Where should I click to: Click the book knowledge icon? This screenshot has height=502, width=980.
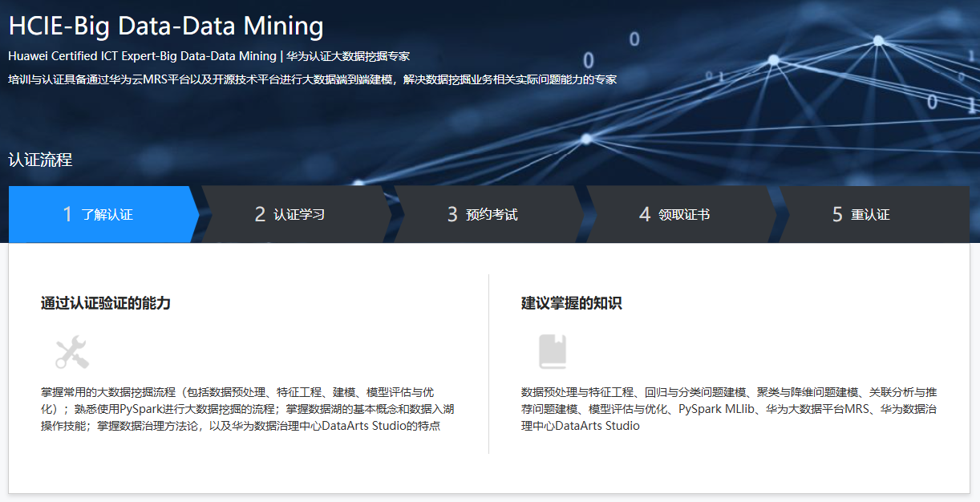[x=553, y=352]
